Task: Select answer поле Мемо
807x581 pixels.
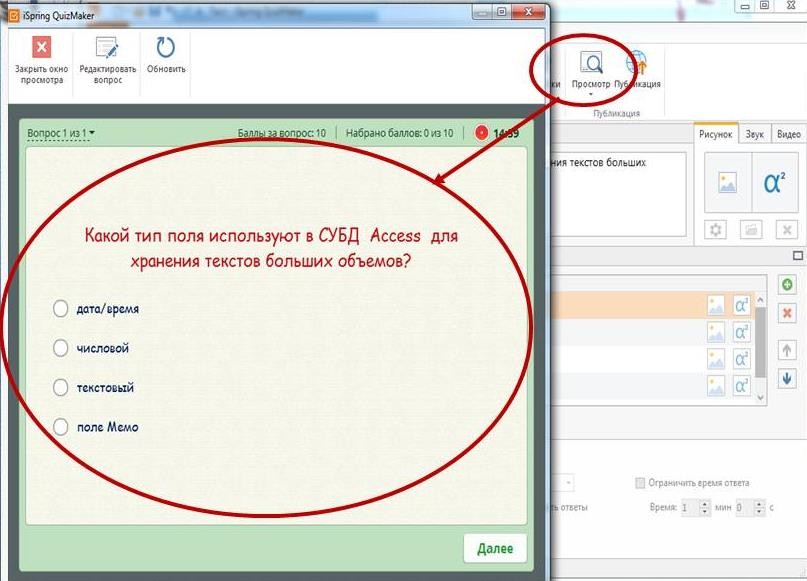Action: (x=60, y=427)
